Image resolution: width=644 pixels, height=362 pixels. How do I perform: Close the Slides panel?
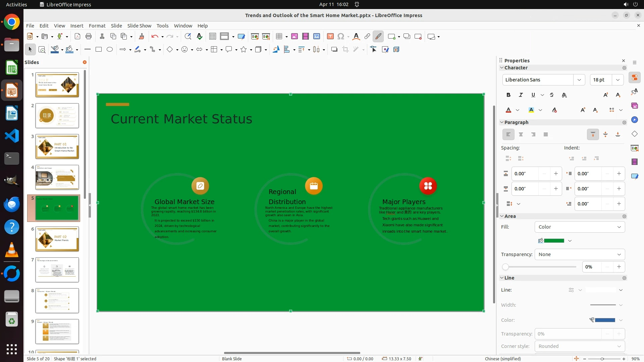[x=85, y=62]
